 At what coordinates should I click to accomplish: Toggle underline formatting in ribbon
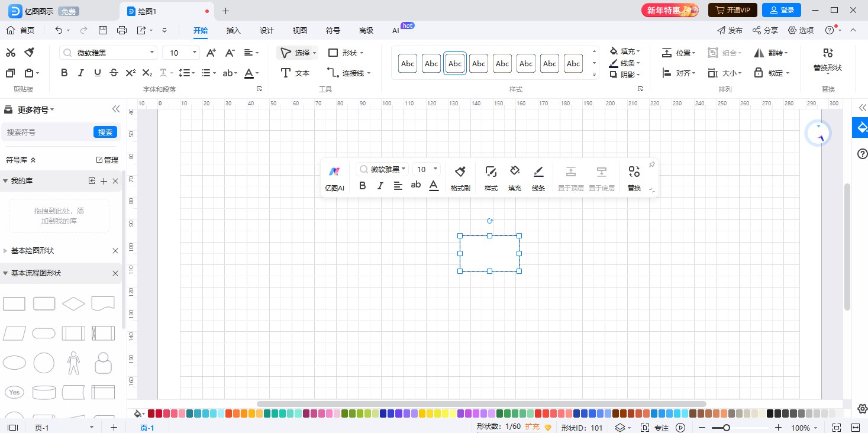point(98,73)
